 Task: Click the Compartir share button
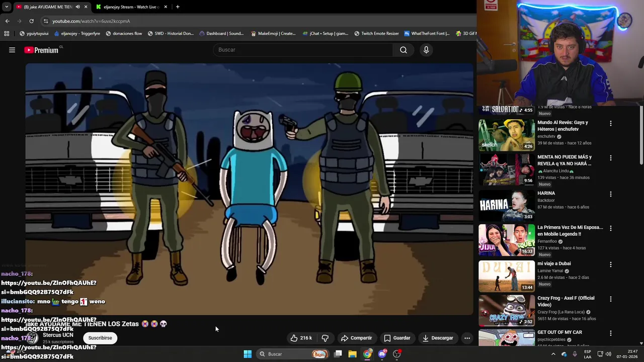pos(356,338)
